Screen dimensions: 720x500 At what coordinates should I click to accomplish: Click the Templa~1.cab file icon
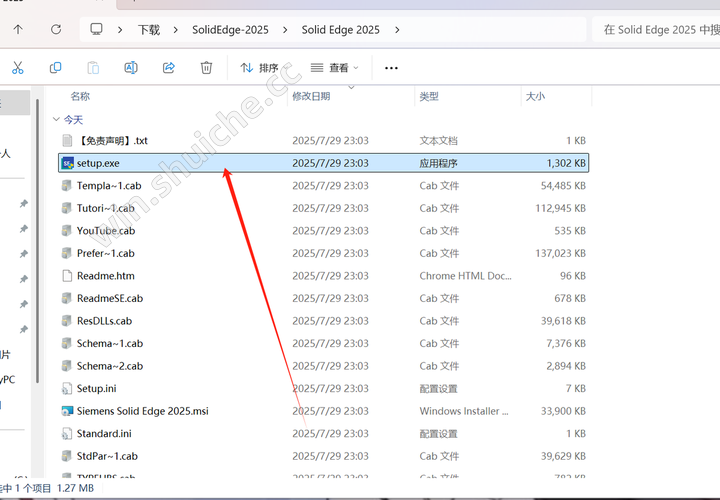pos(67,185)
